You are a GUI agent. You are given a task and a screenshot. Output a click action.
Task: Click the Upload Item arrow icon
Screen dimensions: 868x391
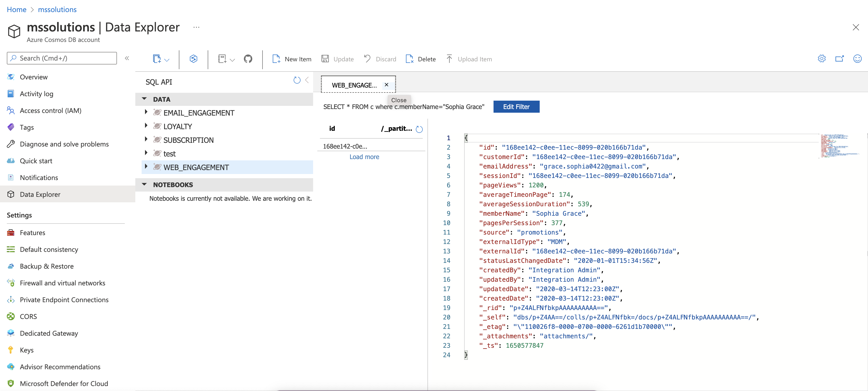point(449,59)
